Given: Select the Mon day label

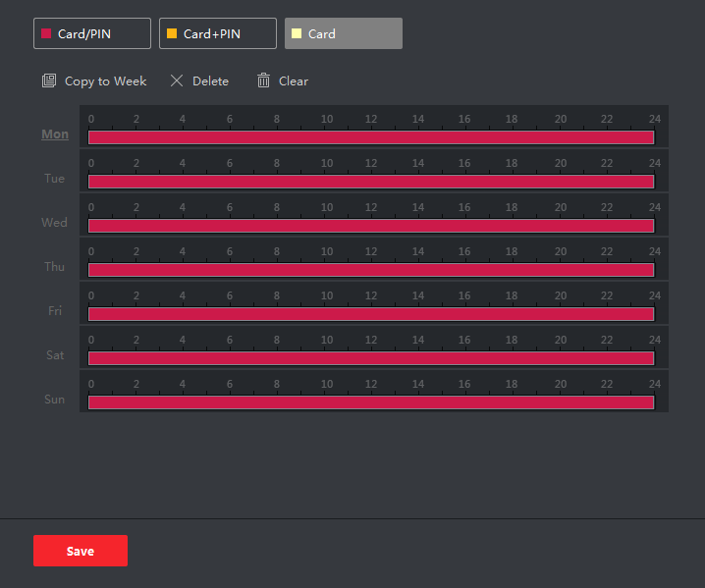Looking at the screenshot, I should (55, 134).
